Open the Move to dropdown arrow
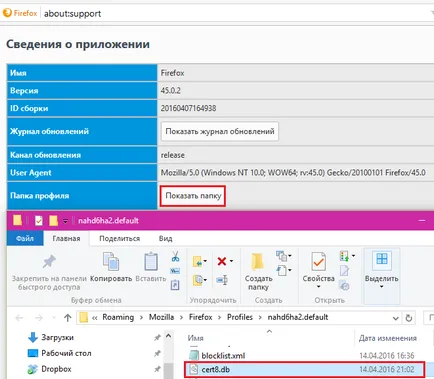 click(205, 261)
